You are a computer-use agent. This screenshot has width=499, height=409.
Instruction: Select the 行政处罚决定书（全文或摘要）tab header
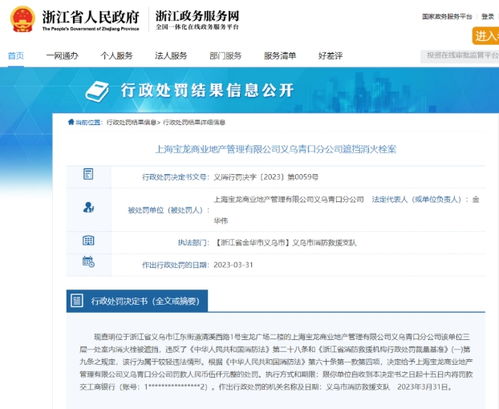point(137,301)
